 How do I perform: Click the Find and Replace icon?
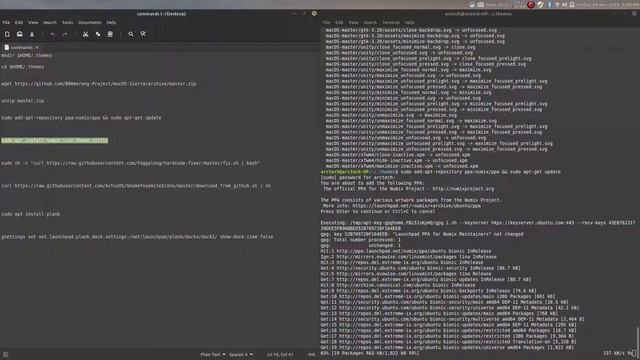tap(143, 34)
